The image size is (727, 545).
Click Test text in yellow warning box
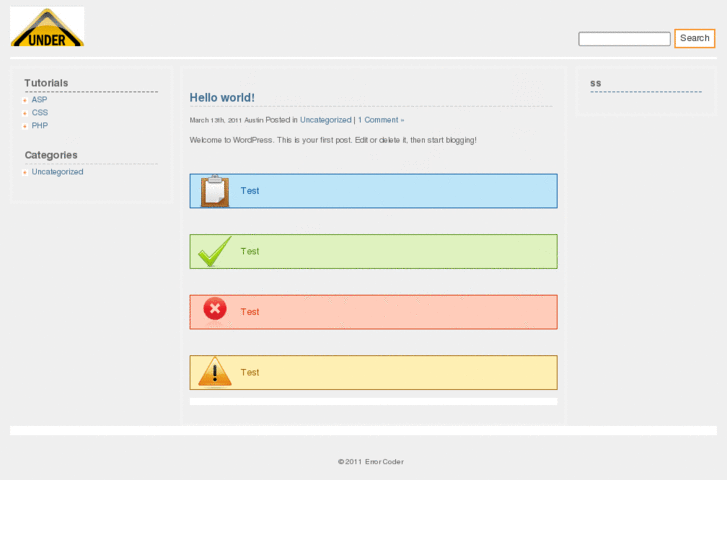[250, 372]
